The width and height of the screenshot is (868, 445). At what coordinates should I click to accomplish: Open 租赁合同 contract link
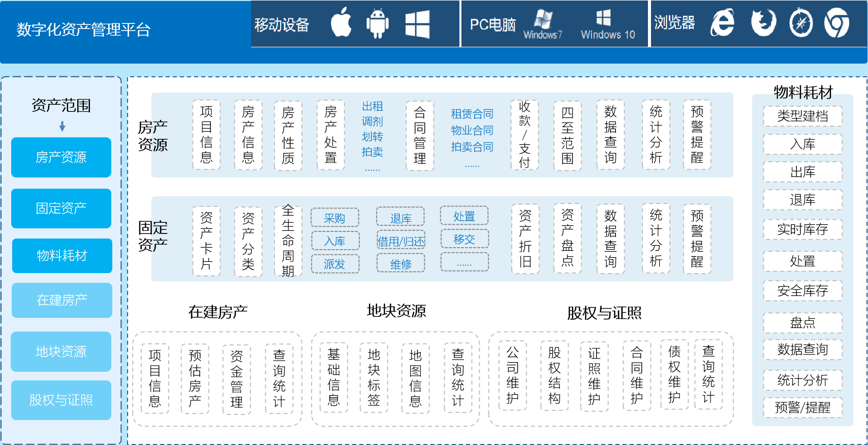click(x=472, y=114)
